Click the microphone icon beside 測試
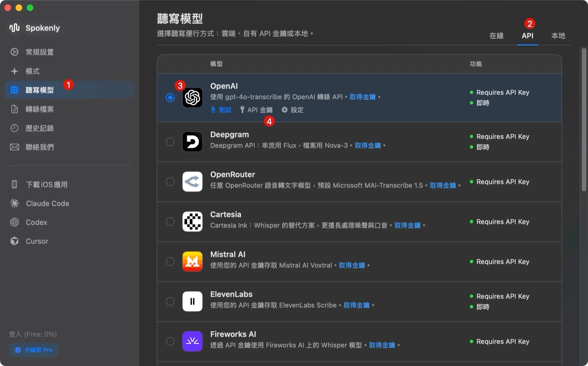This screenshot has height=366, width=588. 213,110
